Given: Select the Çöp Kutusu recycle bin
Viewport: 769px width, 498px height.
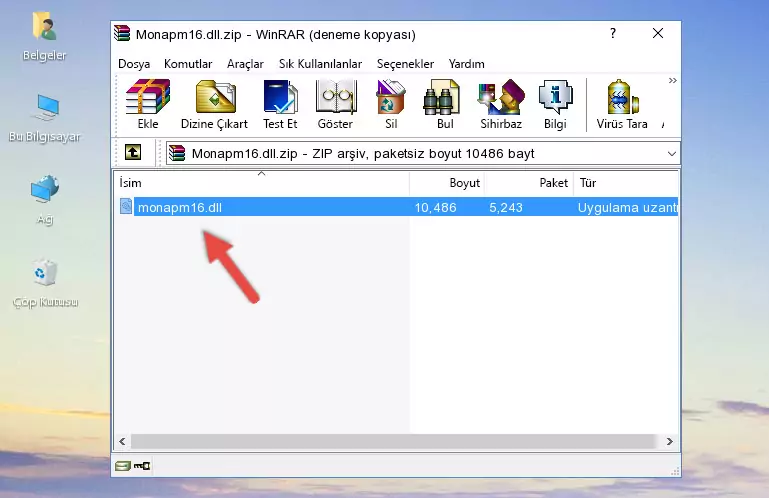Looking at the screenshot, I should [x=45, y=283].
